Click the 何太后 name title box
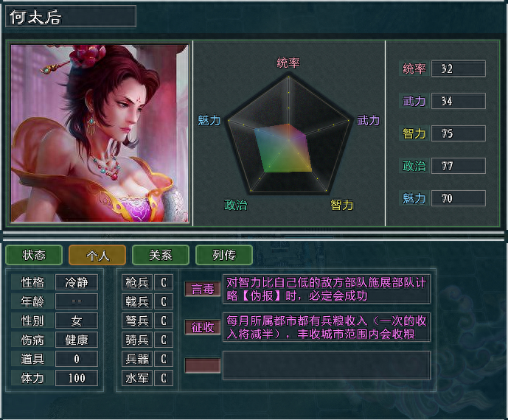The height and width of the screenshot is (420, 508). pyautogui.click(x=71, y=16)
